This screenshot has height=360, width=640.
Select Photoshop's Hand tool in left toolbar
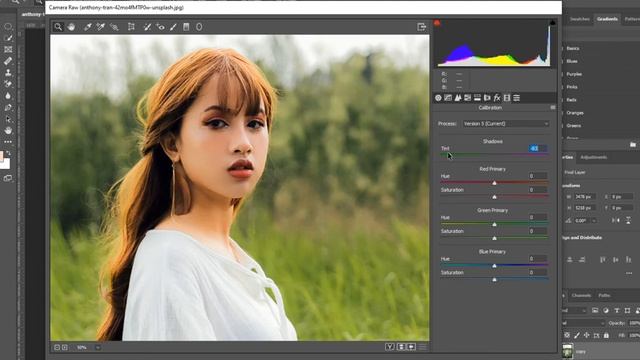[x=8, y=131]
